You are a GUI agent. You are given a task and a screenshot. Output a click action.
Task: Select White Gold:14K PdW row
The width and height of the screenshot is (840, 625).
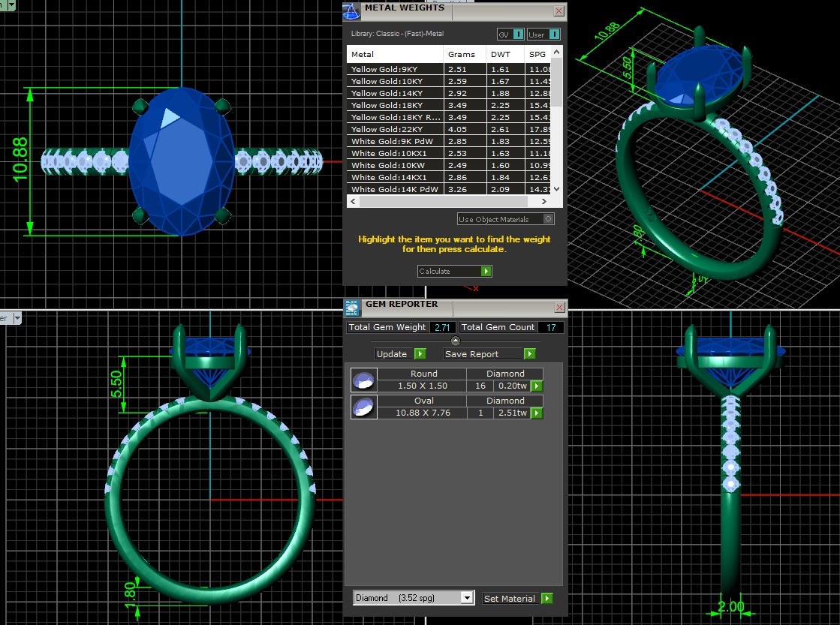point(396,190)
